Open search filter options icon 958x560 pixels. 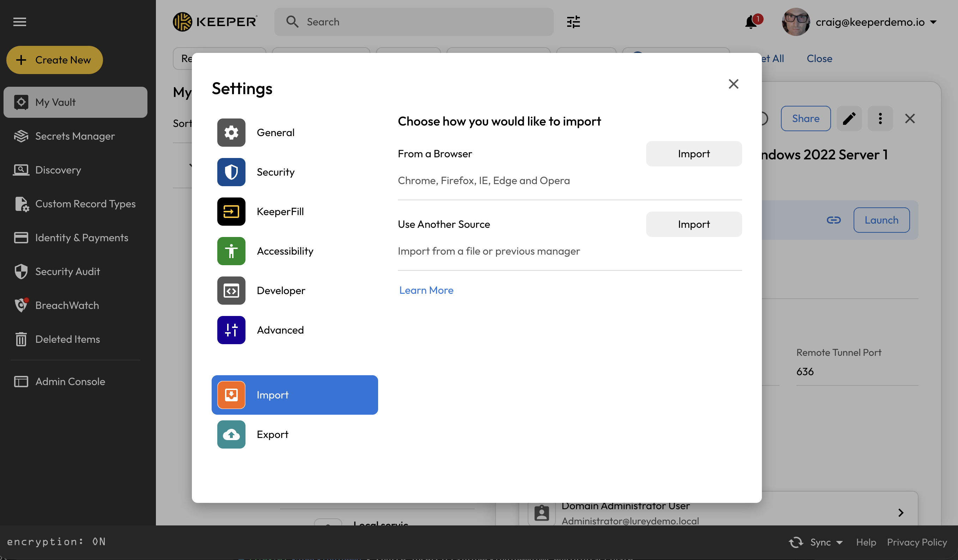pyautogui.click(x=573, y=22)
